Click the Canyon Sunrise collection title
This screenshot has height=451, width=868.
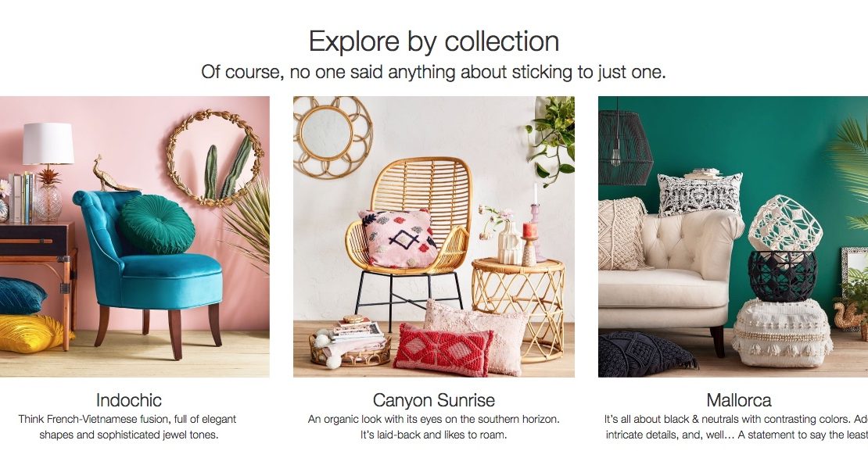pyautogui.click(x=434, y=400)
